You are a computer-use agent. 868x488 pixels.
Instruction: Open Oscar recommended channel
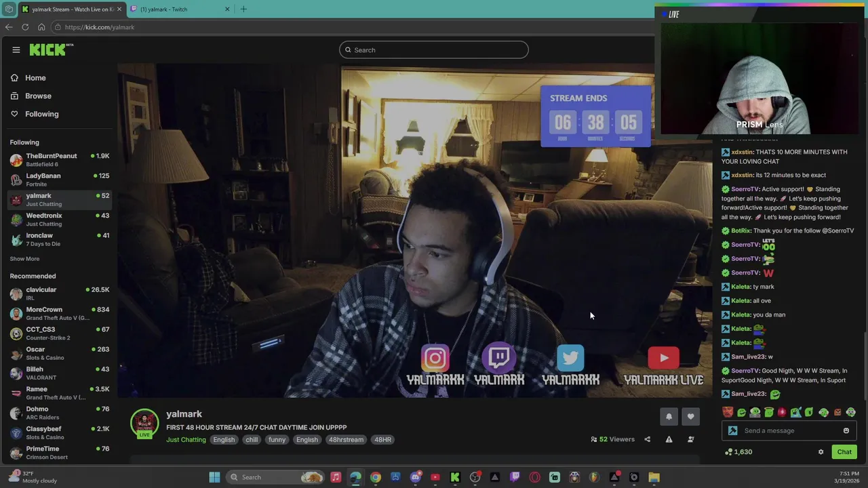point(60,353)
